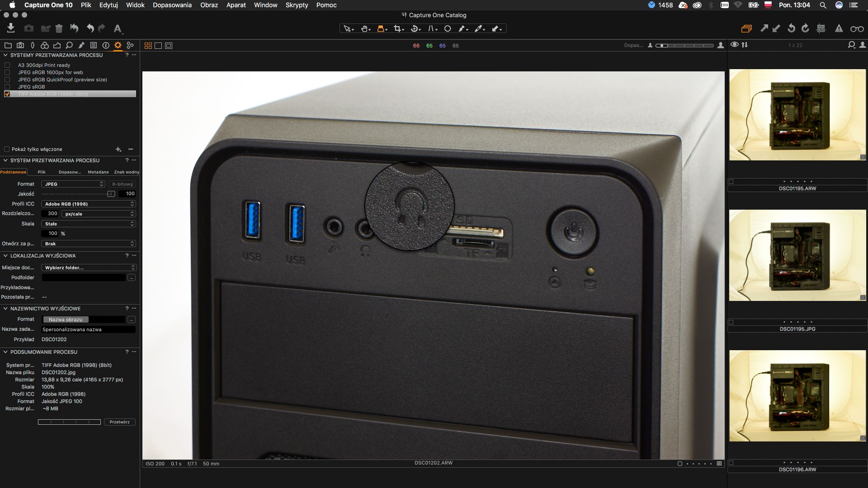Open the Format JPEG dropdown
This screenshot has width=868, height=488.
(x=73, y=184)
